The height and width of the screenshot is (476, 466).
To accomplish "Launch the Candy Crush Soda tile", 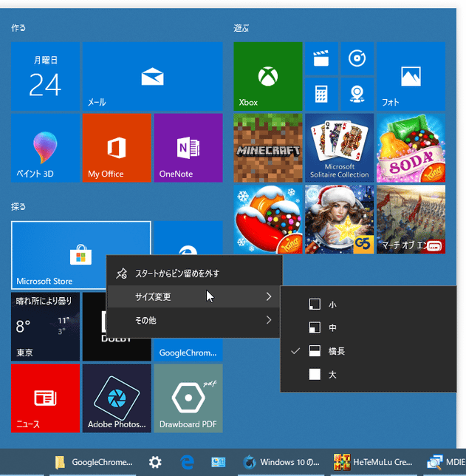I will click(x=411, y=148).
